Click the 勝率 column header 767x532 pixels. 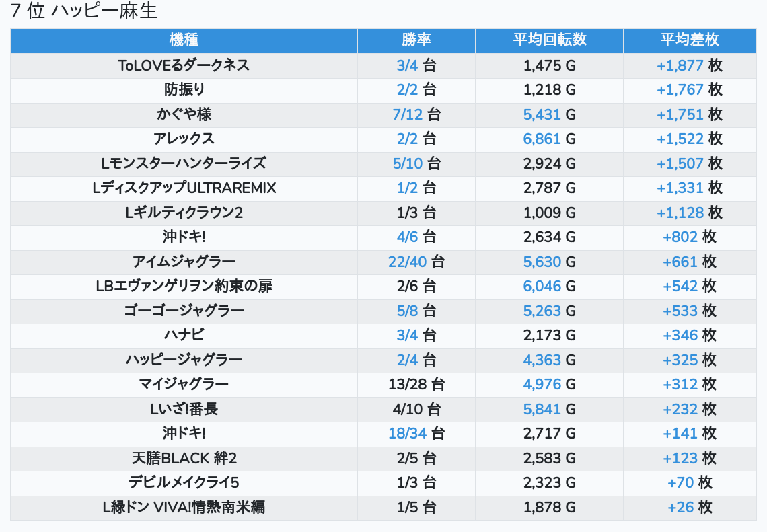416,40
